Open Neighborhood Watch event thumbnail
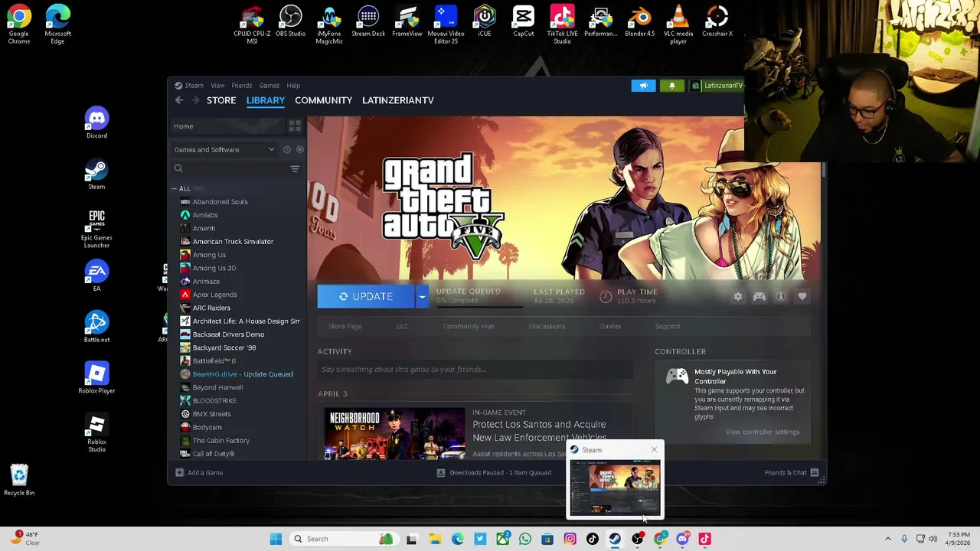Screen dimensions: 980x551 [x=394, y=434]
